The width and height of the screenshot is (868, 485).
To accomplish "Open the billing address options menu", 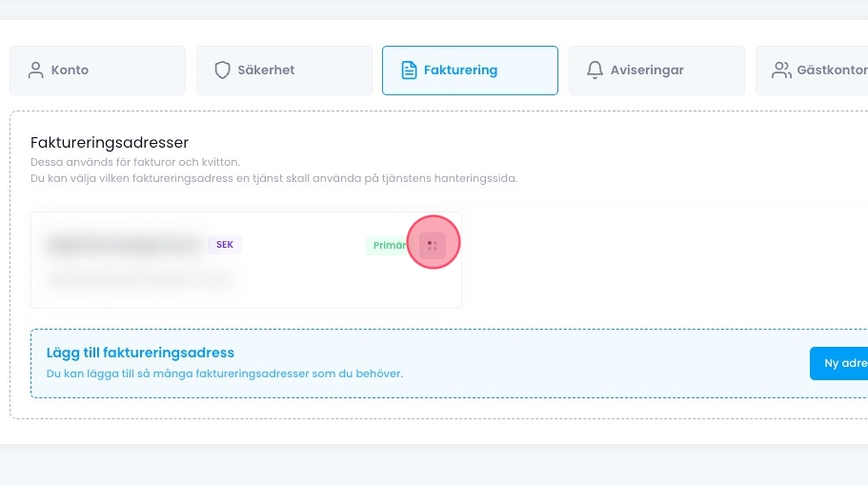I will [433, 246].
